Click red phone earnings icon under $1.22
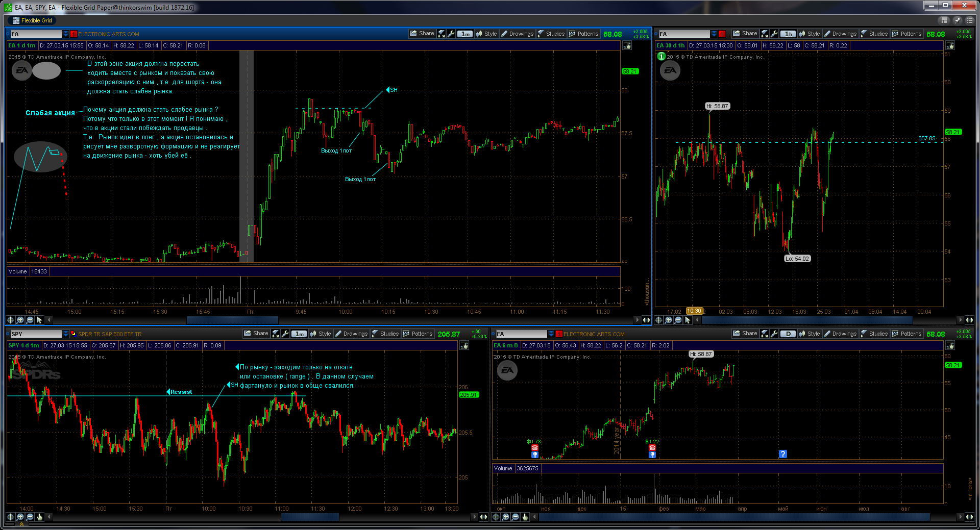Screen dimensions: 980x530 pyautogui.click(x=652, y=448)
